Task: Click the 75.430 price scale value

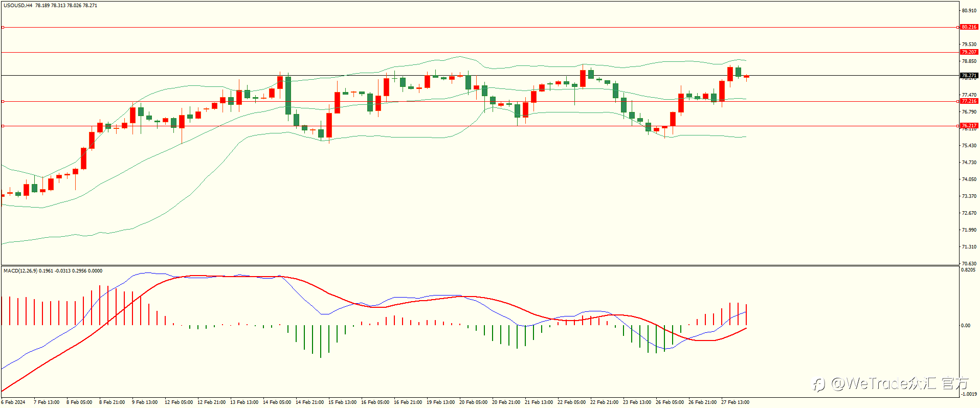Action: coord(969,146)
